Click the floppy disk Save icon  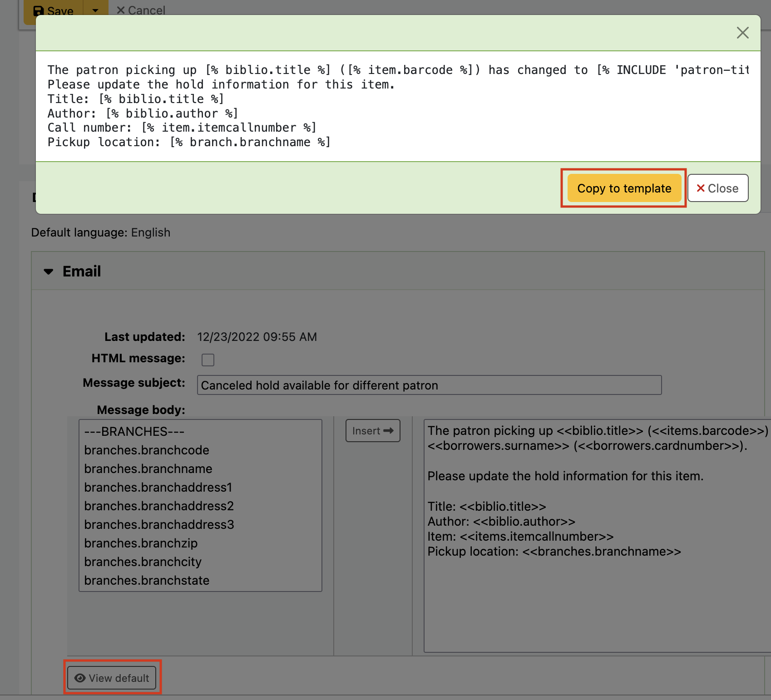click(39, 11)
